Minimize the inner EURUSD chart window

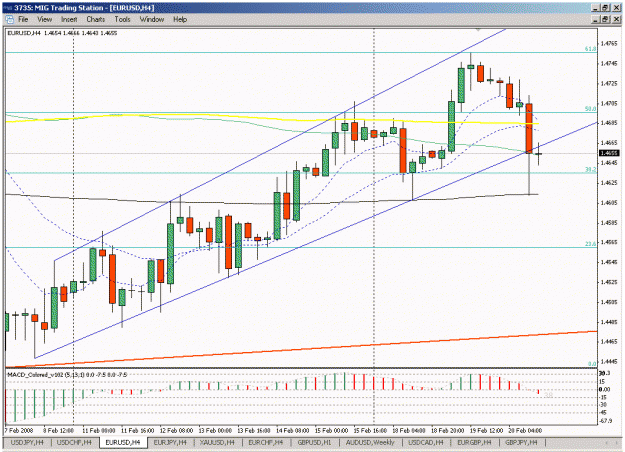[x=596, y=19]
